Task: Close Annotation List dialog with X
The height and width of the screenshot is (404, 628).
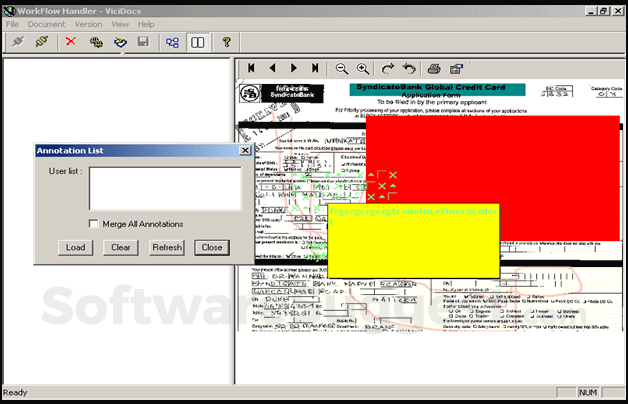Action: tap(245, 151)
